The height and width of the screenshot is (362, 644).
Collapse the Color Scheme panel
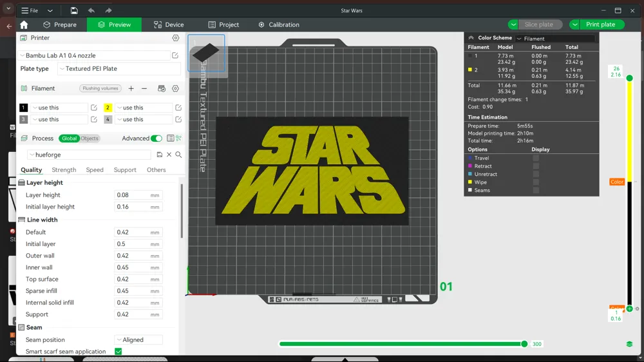471,38
